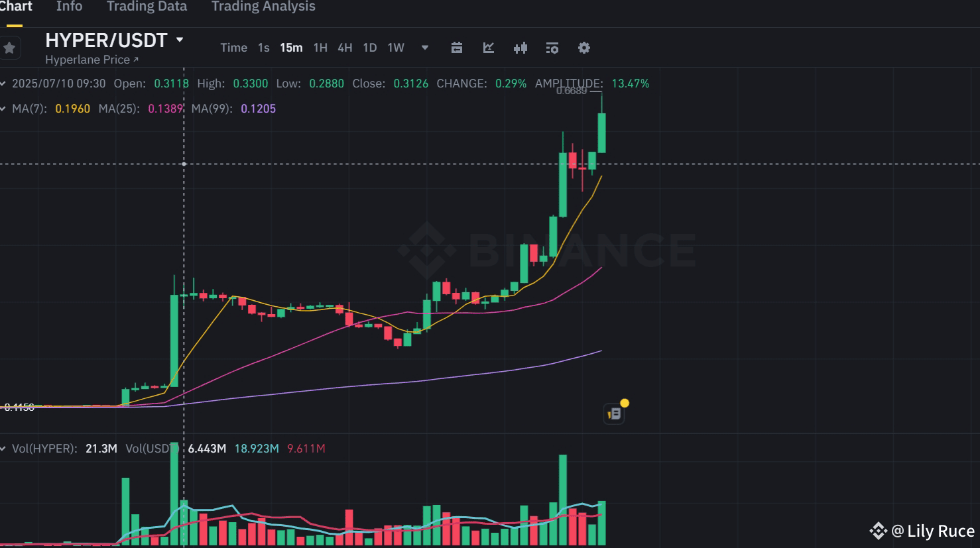Select the 1D timeframe

coord(369,48)
